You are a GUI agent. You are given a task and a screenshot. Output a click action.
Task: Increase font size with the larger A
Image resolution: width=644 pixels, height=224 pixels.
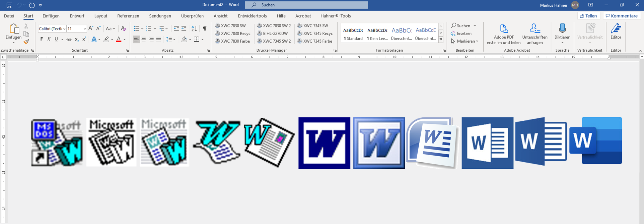[91, 29]
